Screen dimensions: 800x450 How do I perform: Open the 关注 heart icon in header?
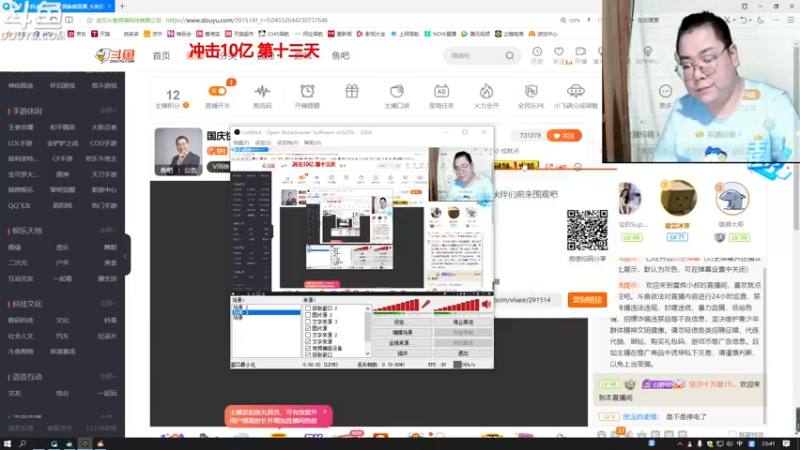559,52
